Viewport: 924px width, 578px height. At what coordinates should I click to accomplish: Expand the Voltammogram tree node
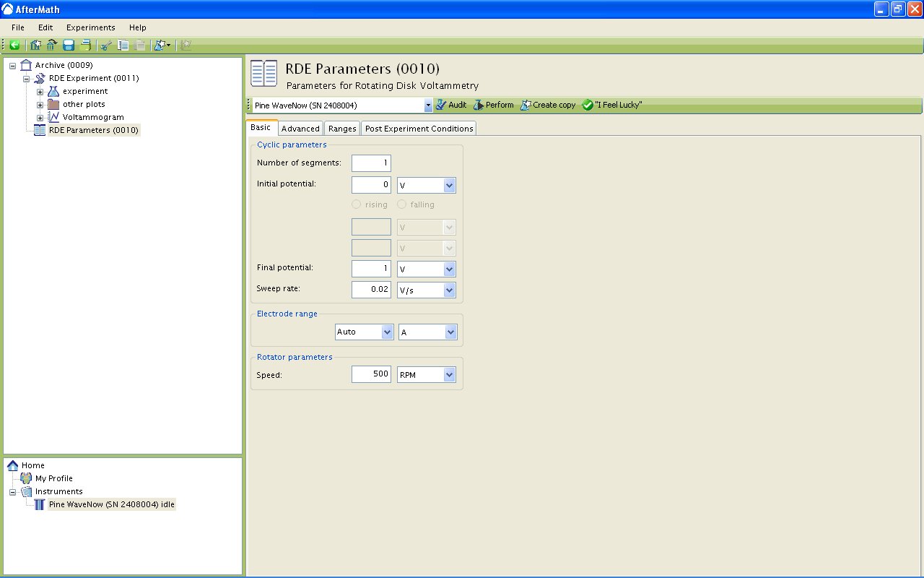(x=40, y=118)
